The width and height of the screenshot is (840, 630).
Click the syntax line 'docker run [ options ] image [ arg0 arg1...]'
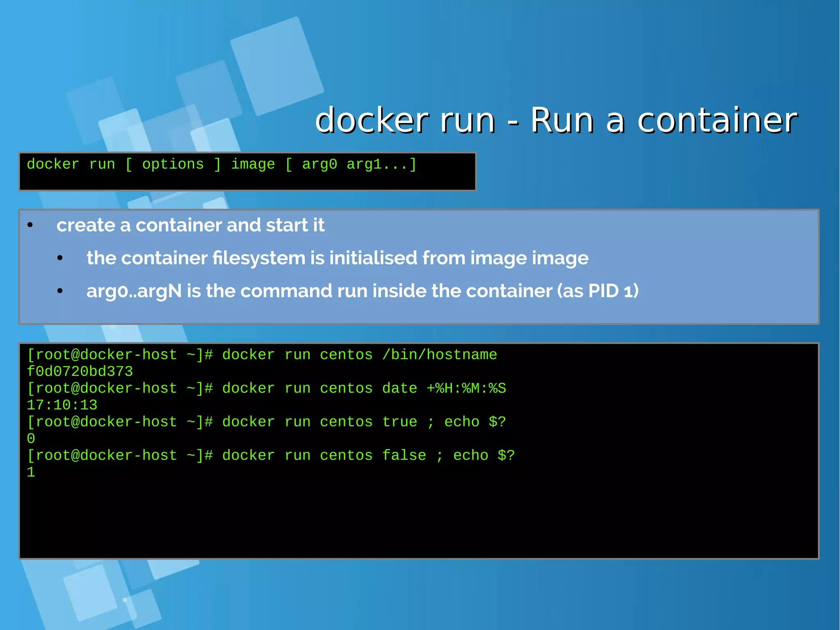click(222, 165)
